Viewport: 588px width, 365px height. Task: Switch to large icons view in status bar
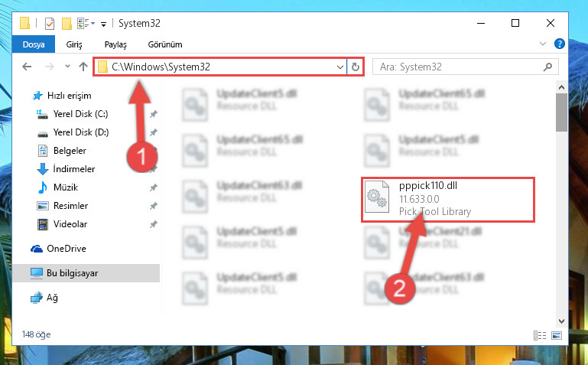pos(557,335)
